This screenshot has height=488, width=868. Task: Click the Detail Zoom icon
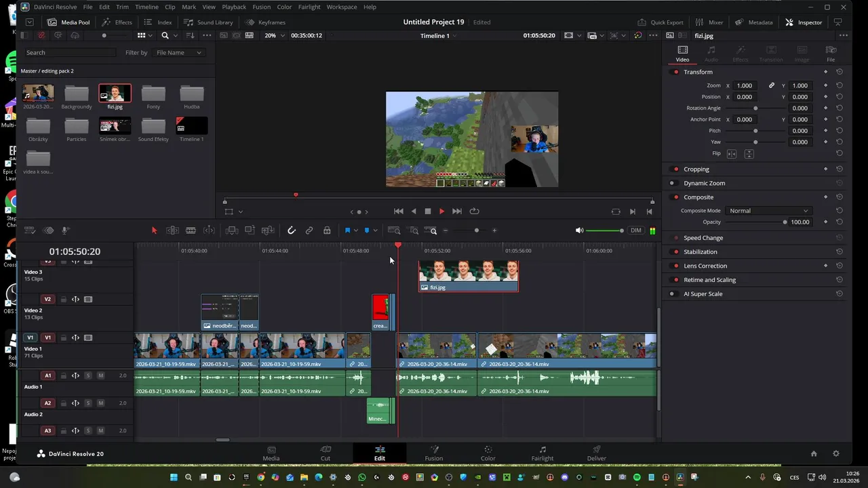(x=412, y=230)
